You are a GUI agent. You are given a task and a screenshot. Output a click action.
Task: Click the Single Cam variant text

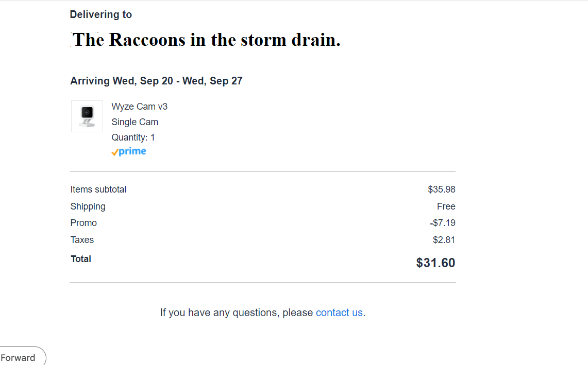click(135, 122)
